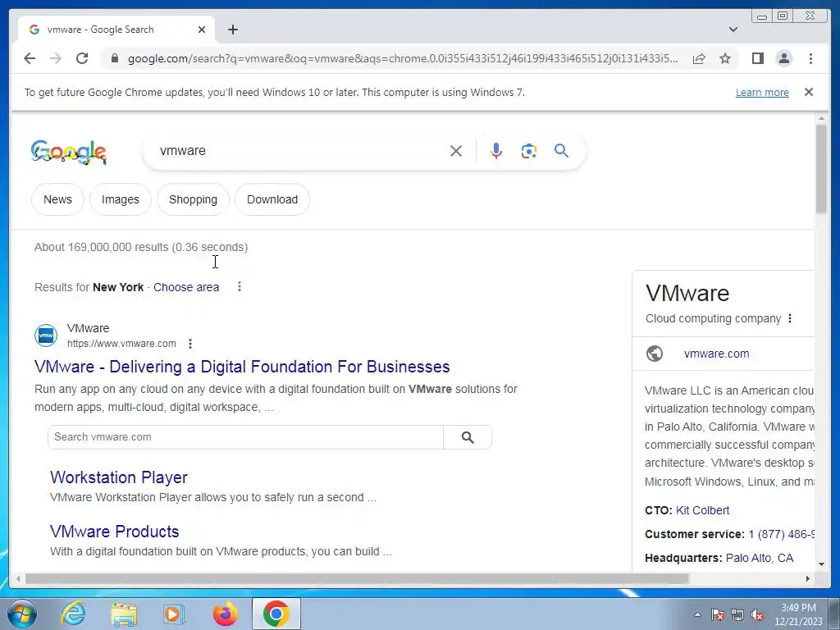Image resolution: width=840 pixels, height=630 pixels.
Task: Show hidden system tray icons
Action: click(697, 614)
